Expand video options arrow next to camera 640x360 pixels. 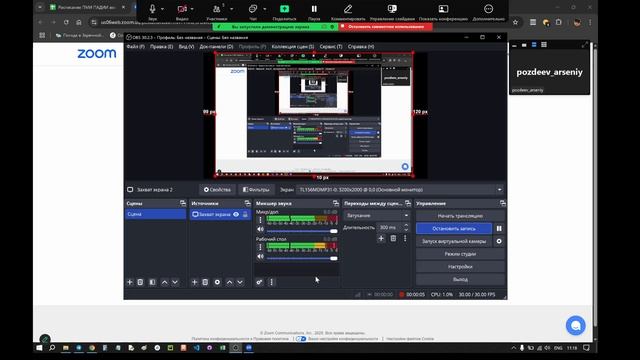[x=192, y=9]
